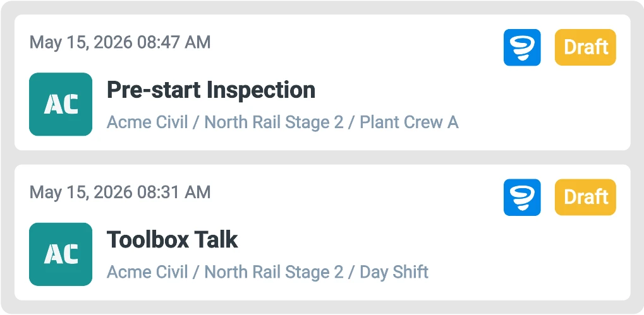Click the blue tornado icon on Pre-start Inspection card

[x=522, y=47]
